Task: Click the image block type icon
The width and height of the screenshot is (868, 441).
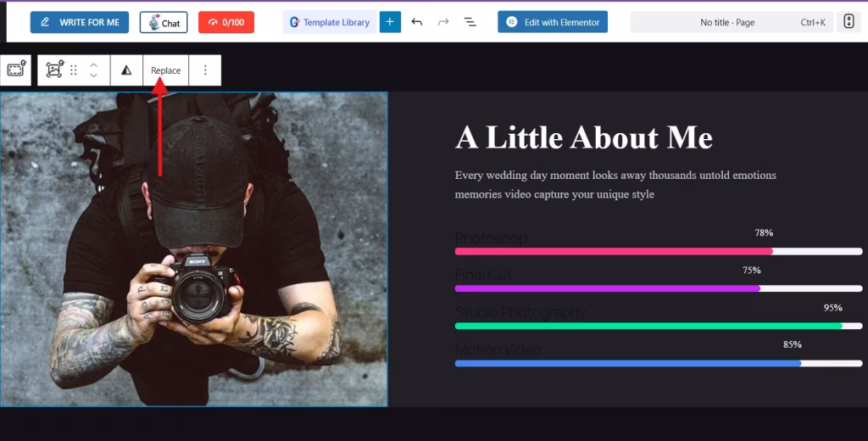Action: (x=54, y=70)
